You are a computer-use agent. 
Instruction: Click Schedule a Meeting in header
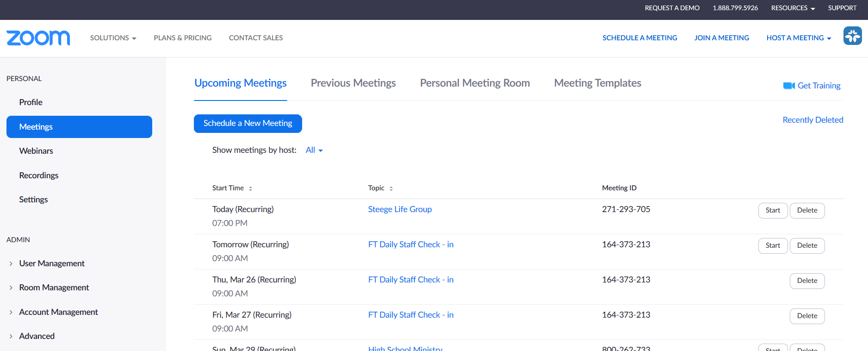639,38
